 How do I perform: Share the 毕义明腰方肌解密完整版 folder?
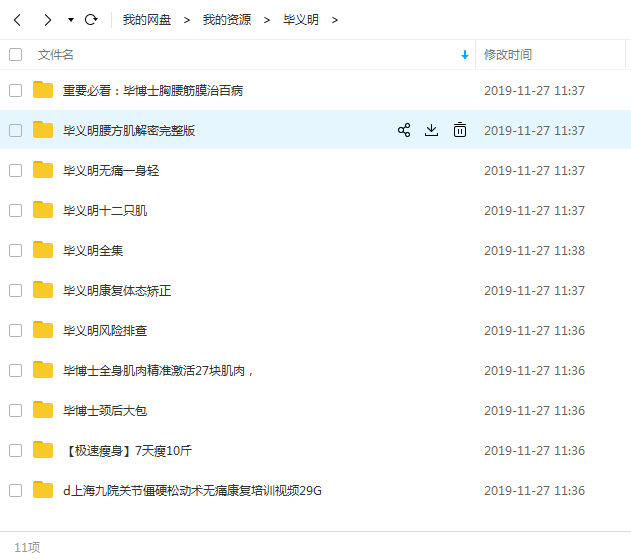click(x=404, y=130)
